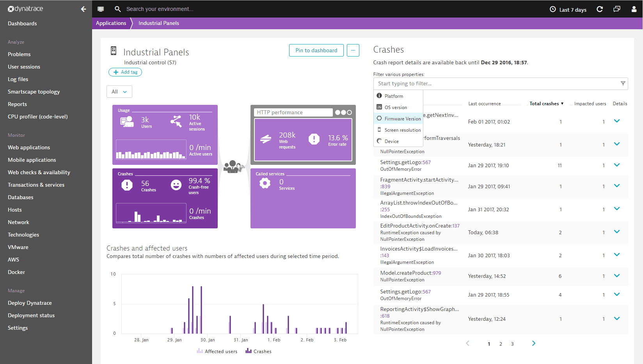Viewport: 643px width, 364px height.
Task: Click the mobile device icon beside Industrial Panels
Action: pyautogui.click(x=114, y=50)
